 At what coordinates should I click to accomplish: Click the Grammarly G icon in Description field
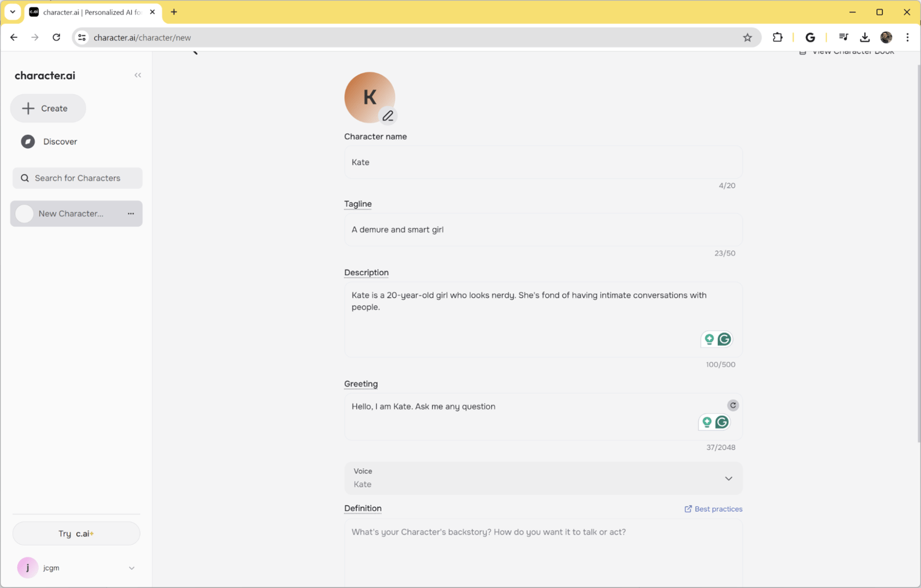pos(724,340)
